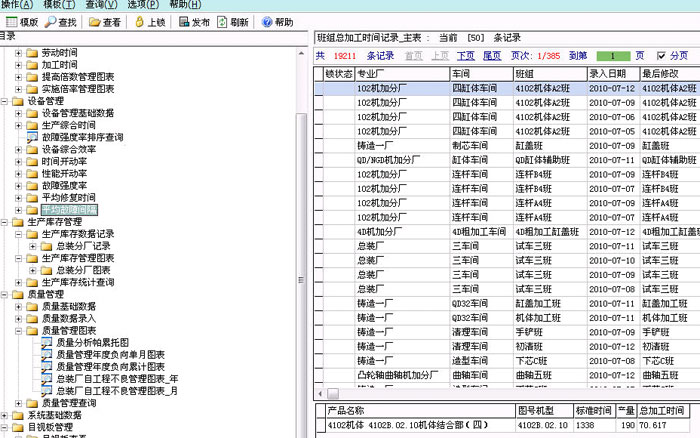This screenshot has width=700, height=438.
Task: Open the 查询(V) menu
Action: pyautogui.click(x=101, y=5)
